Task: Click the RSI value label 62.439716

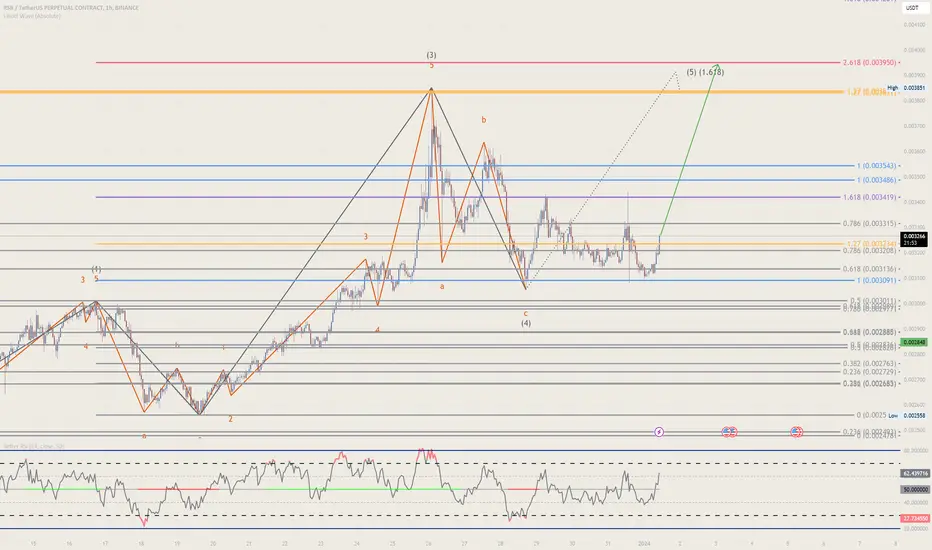Action: coord(914,473)
